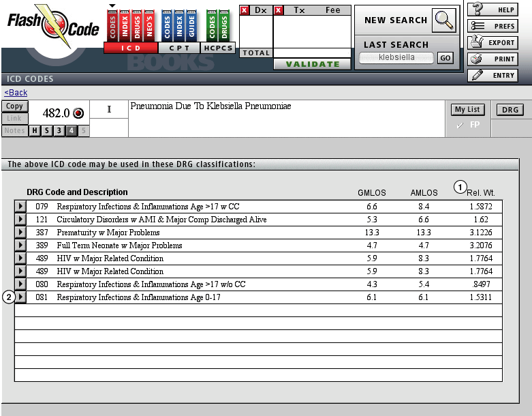Switch to the HCPCS tab
The height and width of the screenshot is (416, 532).
(218, 48)
